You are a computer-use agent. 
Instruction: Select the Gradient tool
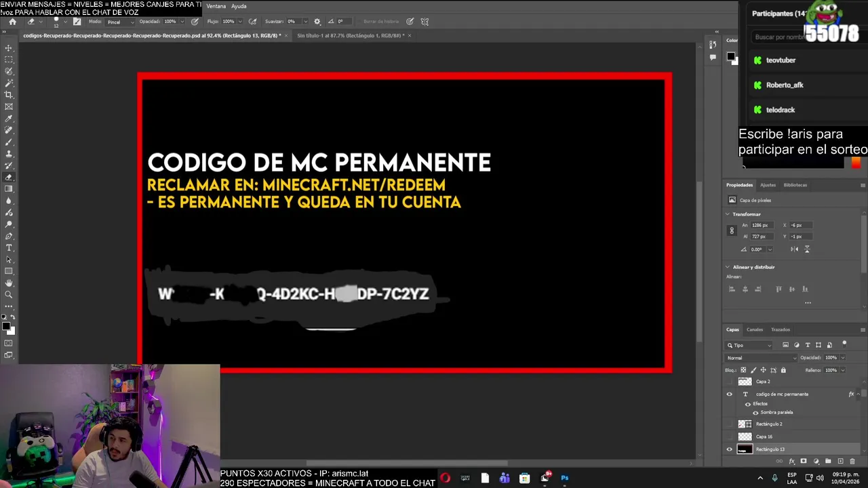coord(9,189)
